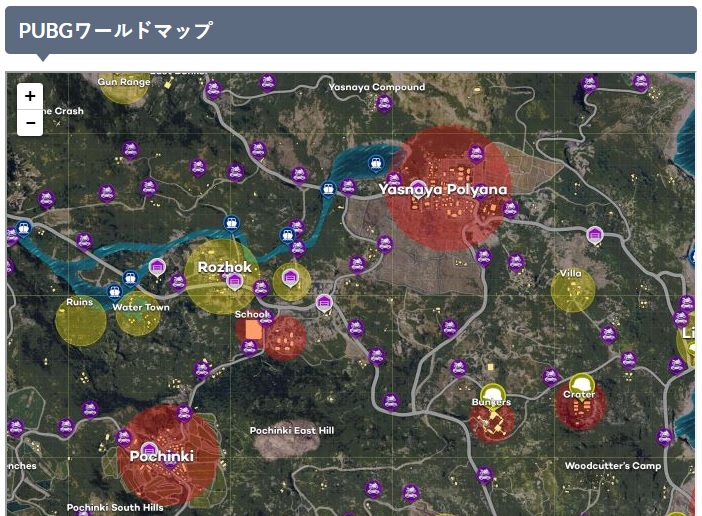Viewport: 702px width, 516px height.
Task: Click Ruins location label
Action: 80,302
